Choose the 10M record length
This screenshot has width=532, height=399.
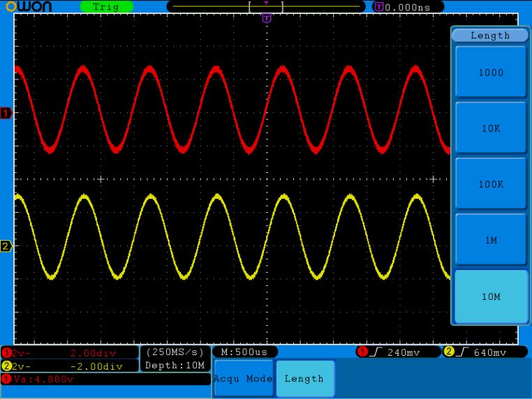[x=491, y=296]
